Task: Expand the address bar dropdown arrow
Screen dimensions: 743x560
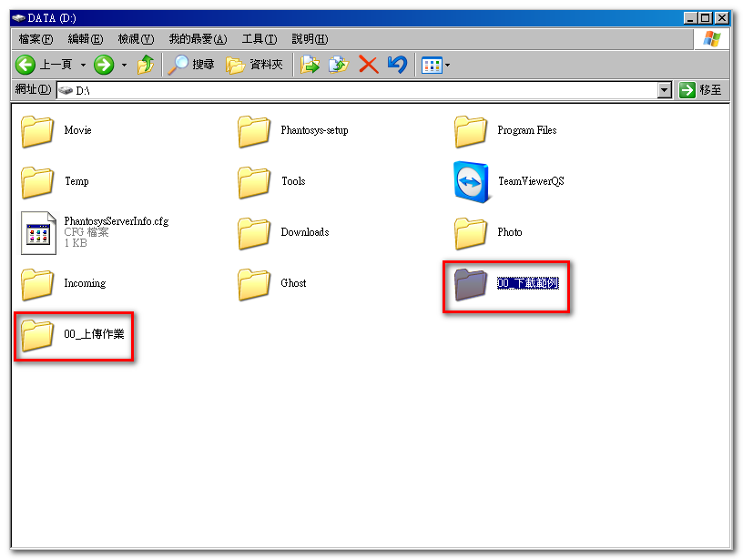Action: 664,90
